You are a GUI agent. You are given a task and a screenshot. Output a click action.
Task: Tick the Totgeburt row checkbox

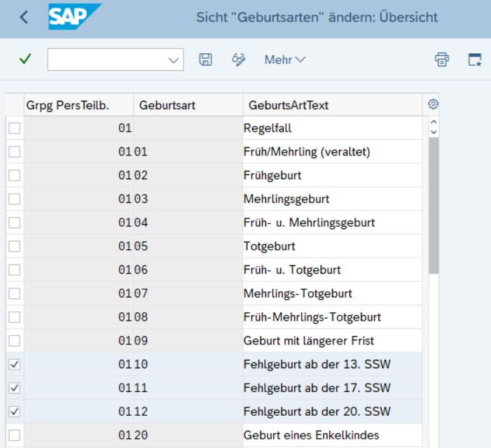click(15, 246)
